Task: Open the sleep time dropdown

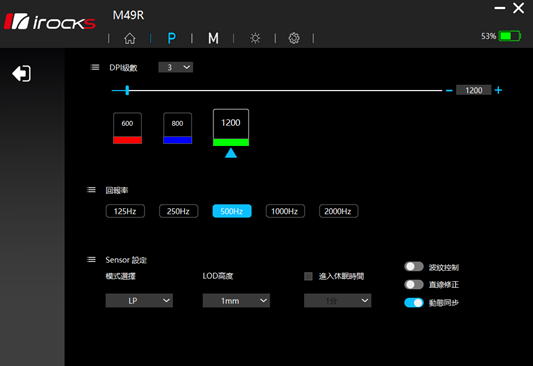Action: coord(338,300)
